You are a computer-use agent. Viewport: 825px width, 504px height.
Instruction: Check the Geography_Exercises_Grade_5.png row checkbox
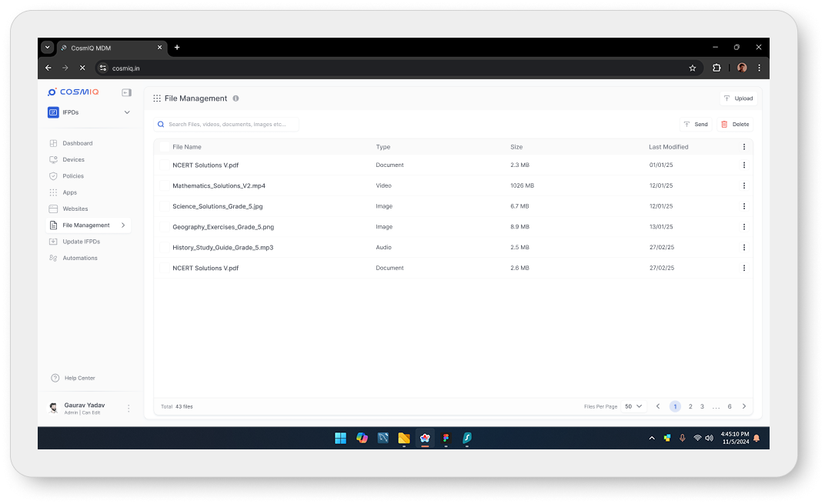click(164, 227)
